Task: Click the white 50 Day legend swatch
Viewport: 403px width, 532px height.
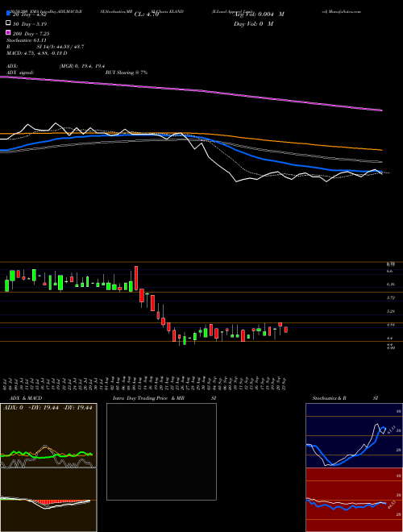Action: tap(8, 23)
